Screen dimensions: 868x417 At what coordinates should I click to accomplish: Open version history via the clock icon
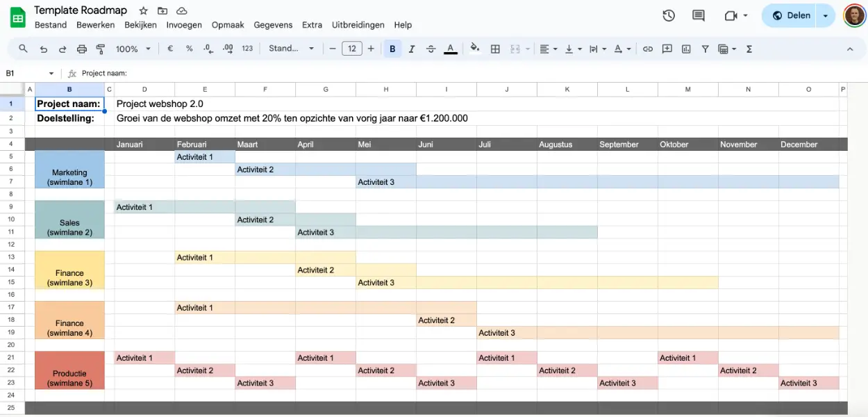(x=668, y=15)
